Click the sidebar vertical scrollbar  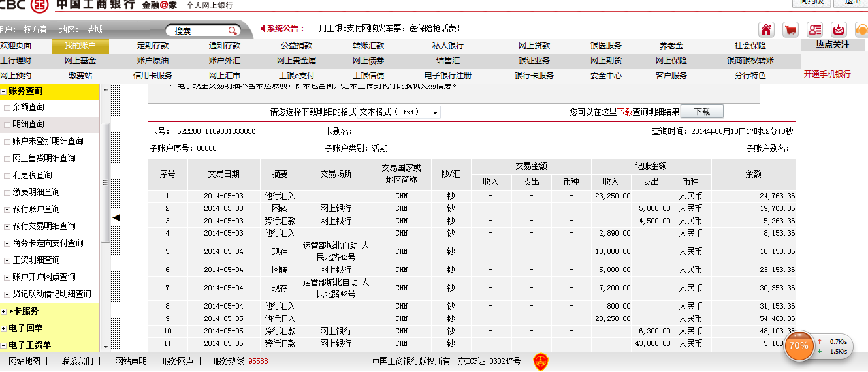point(104,183)
